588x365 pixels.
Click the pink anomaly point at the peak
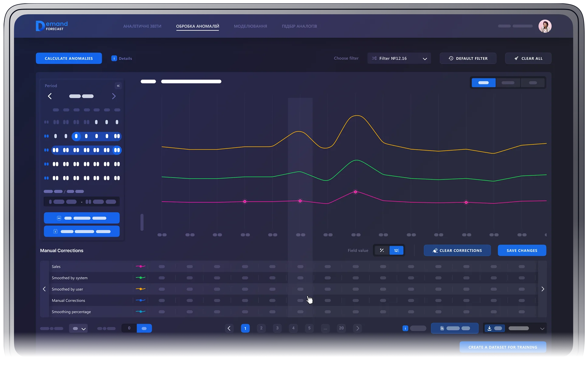tap(355, 192)
